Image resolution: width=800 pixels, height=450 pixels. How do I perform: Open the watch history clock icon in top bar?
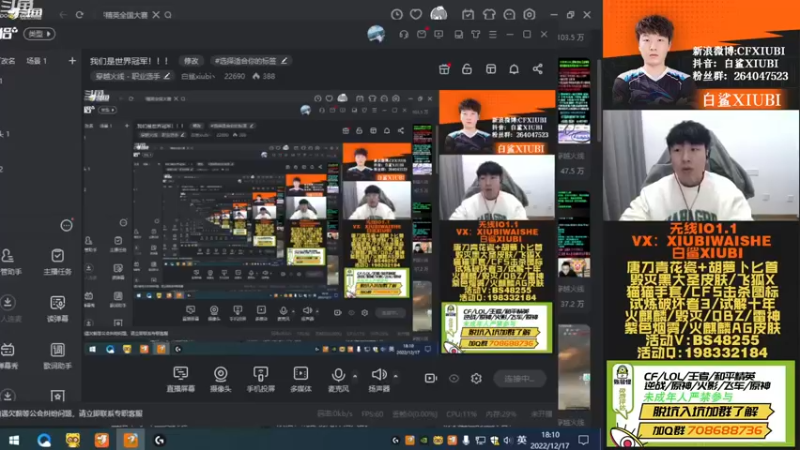[x=396, y=15]
